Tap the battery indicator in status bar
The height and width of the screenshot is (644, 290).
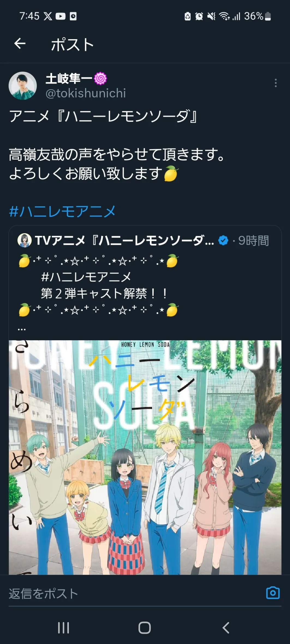268,16
